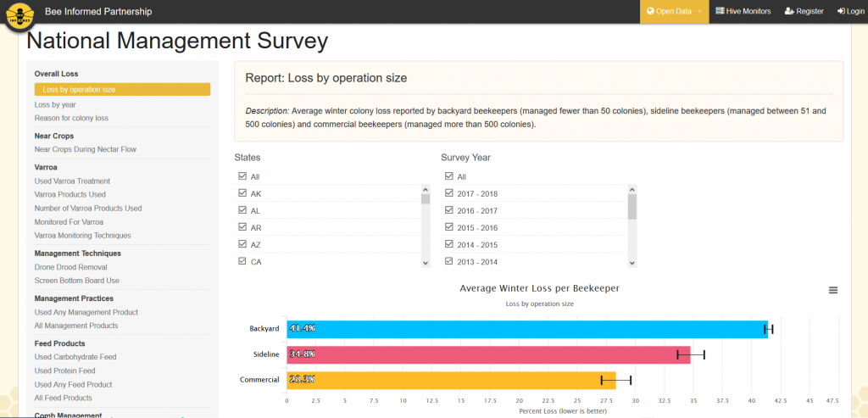Open Hive Monitors in the navbar
Screen dimensions: 868x418
tap(743, 11)
